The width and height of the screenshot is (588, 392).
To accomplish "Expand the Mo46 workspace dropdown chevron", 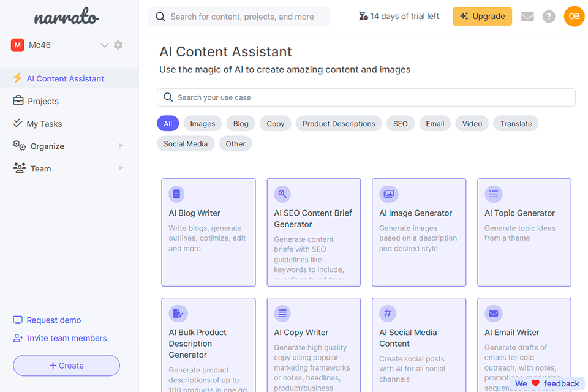I will (x=104, y=45).
